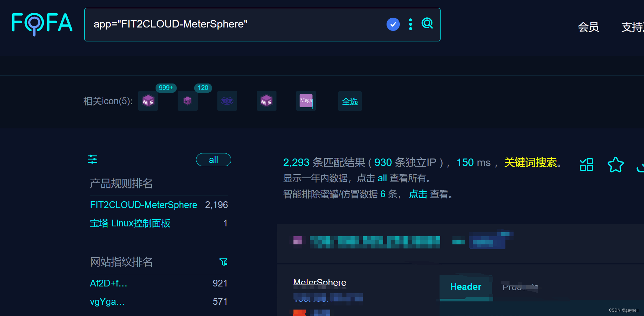Click the 产品规则排名 heading
The width and height of the screenshot is (644, 316).
(x=121, y=184)
